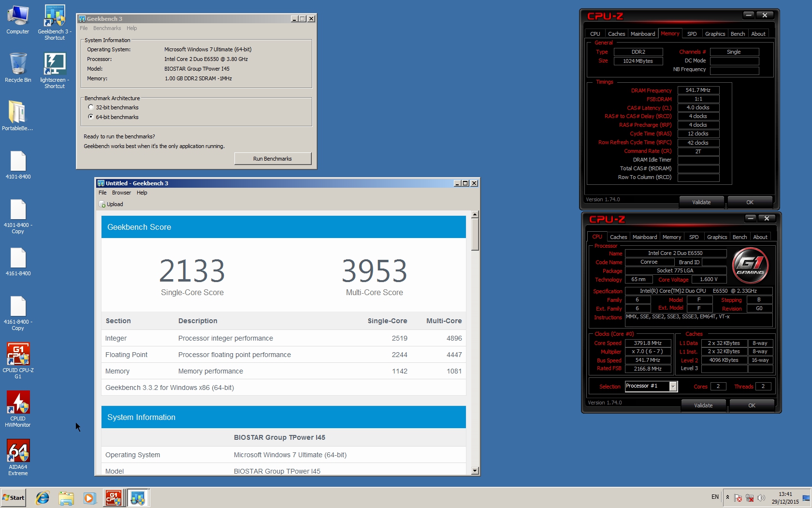Click Validate in the upper CPU-Z window

pyautogui.click(x=701, y=202)
